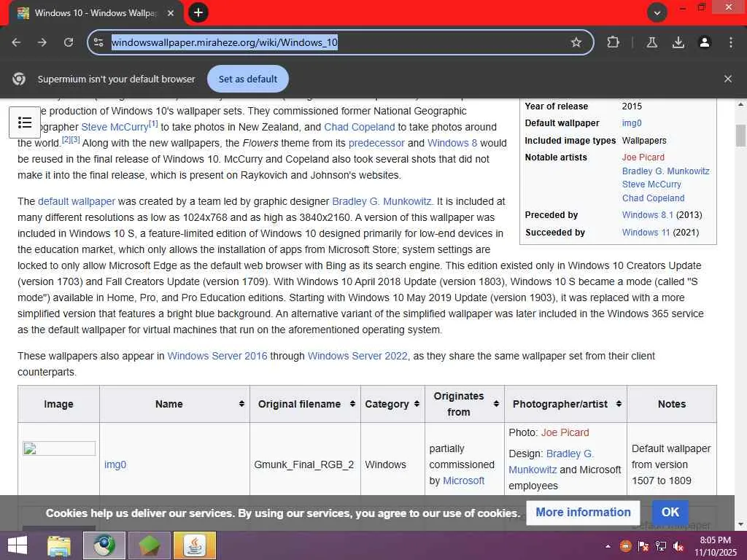Screen dimensions: 747x560
Task: Open the Steve McCurry link in paragraph
Action: [115, 127]
